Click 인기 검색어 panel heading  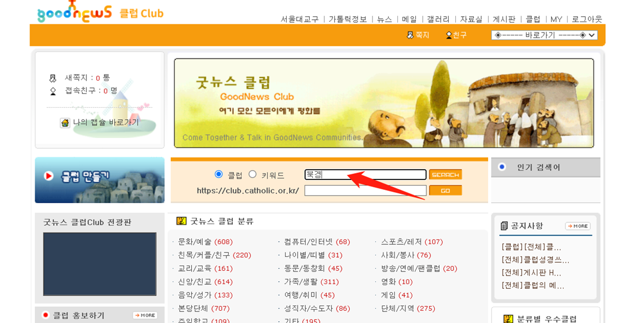tap(538, 167)
